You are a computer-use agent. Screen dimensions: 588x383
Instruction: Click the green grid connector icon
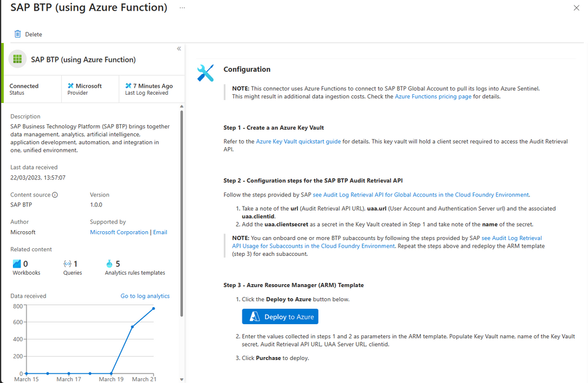[18, 59]
